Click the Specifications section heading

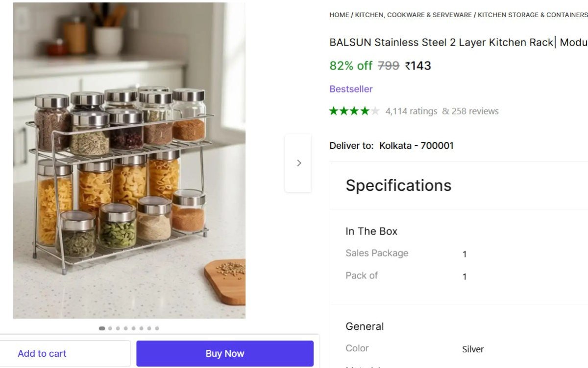click(x=398, y=185)
